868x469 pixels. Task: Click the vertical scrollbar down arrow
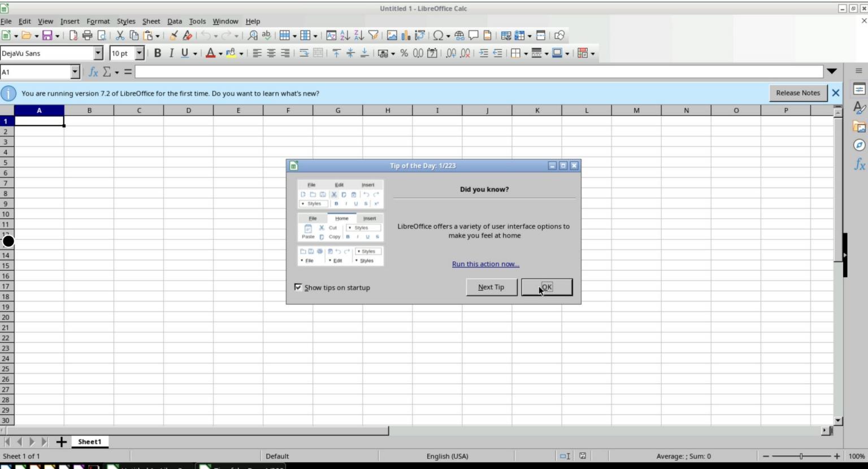[x=838, y=421]
